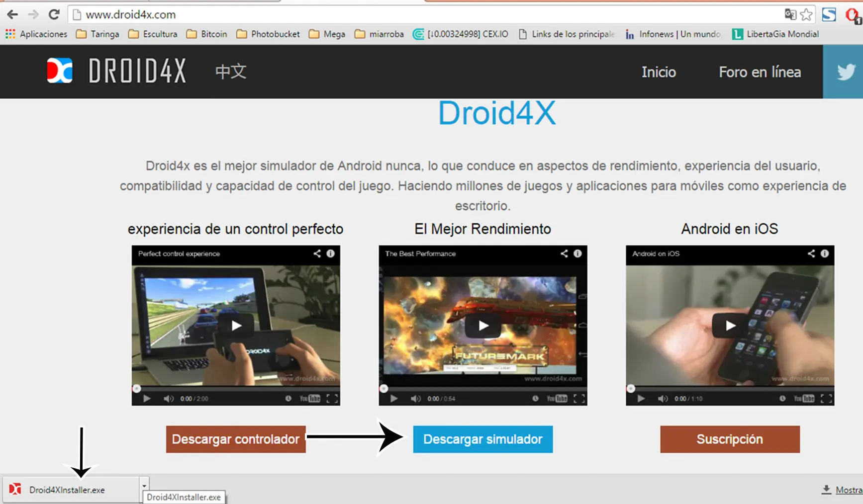Open the Bitcoin bookmarks folder
The width and height of the screenshot is (863, 504).
tap(206, 34)
